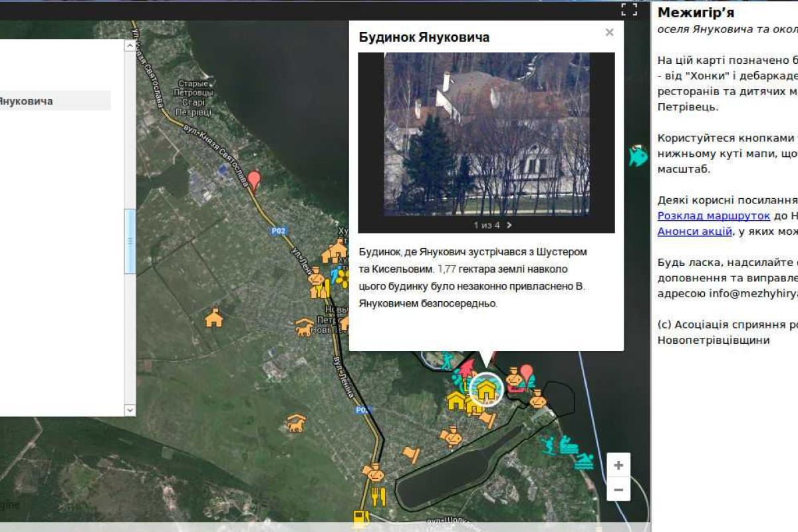Click the left panel scroll down arrow
Screen dimensions: 798x532
[x=130, y=410]
